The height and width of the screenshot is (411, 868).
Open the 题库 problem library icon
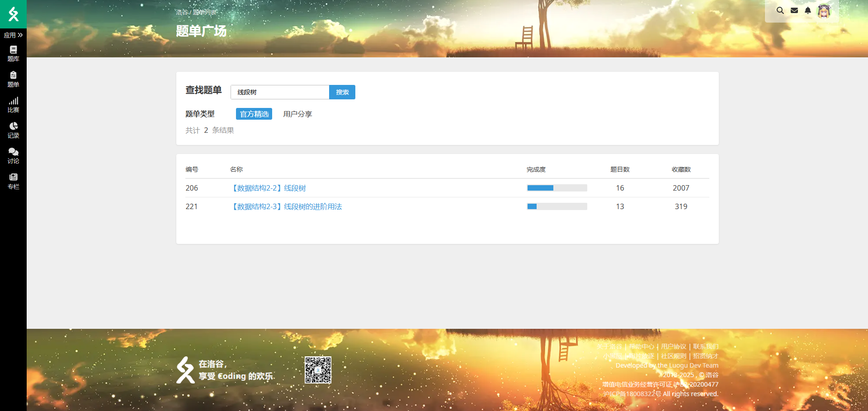click(13, 53)
